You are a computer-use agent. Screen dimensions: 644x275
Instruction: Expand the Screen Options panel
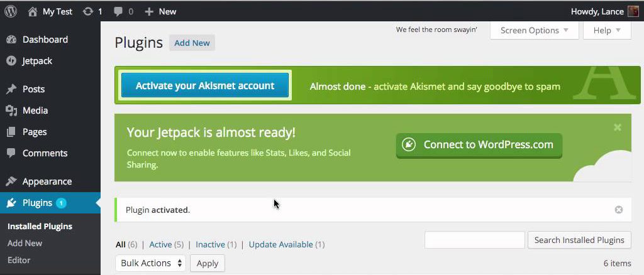(535, 30)
